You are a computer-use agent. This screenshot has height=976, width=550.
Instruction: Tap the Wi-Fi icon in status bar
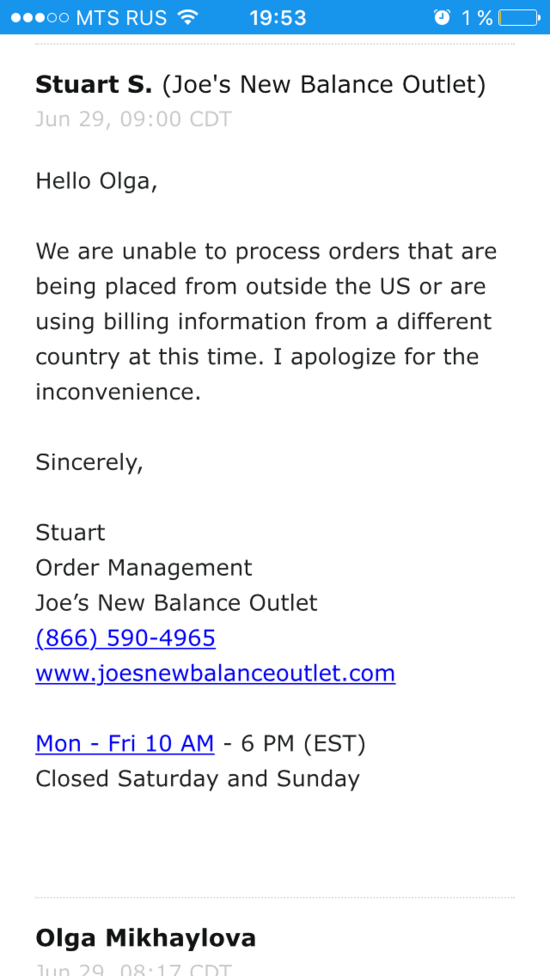[x=187, y=17]
